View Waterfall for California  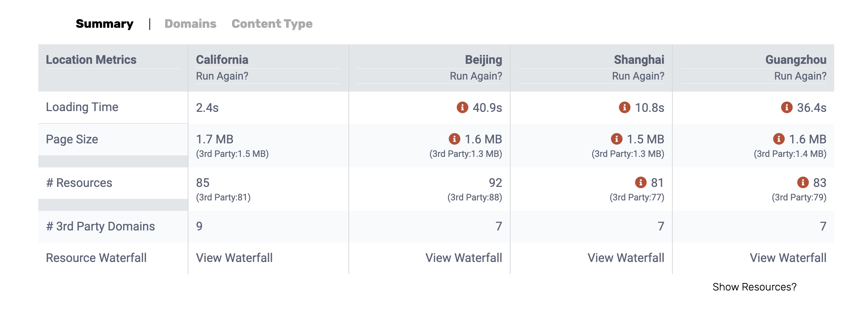click(x=234, y=258)
